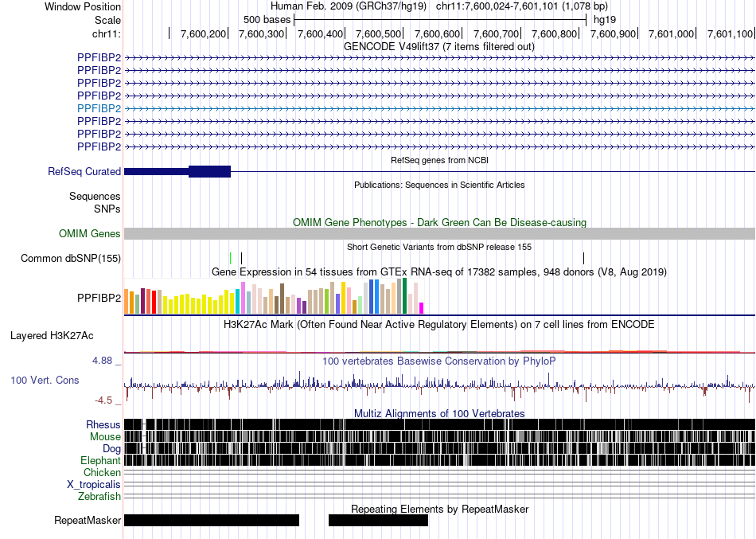Click 'Short Genetic Variants from dbSNP release 155'

(x=439, y=247)
